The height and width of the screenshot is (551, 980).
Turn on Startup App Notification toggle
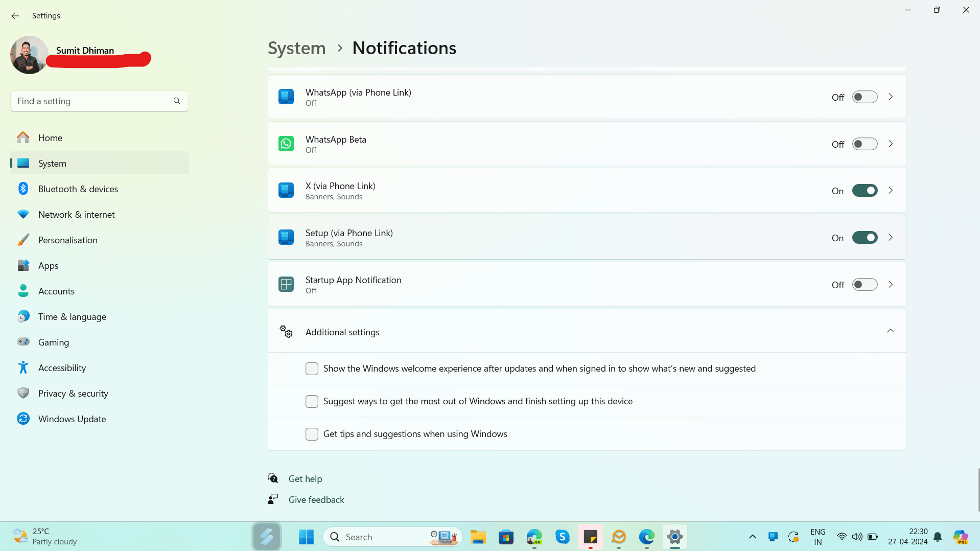coord(865,284)
